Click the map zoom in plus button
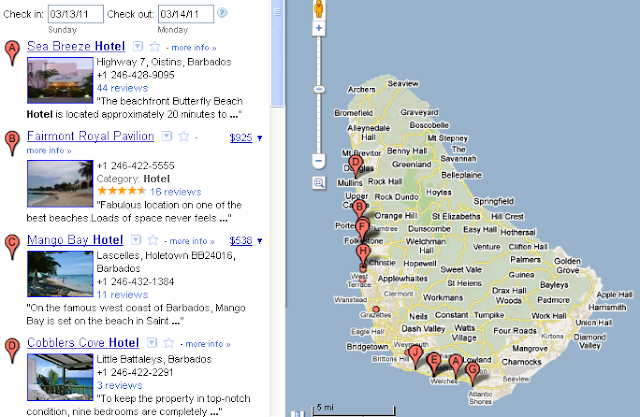The height and width of the screenshot is (417, 640). click(x=319, y=28)
